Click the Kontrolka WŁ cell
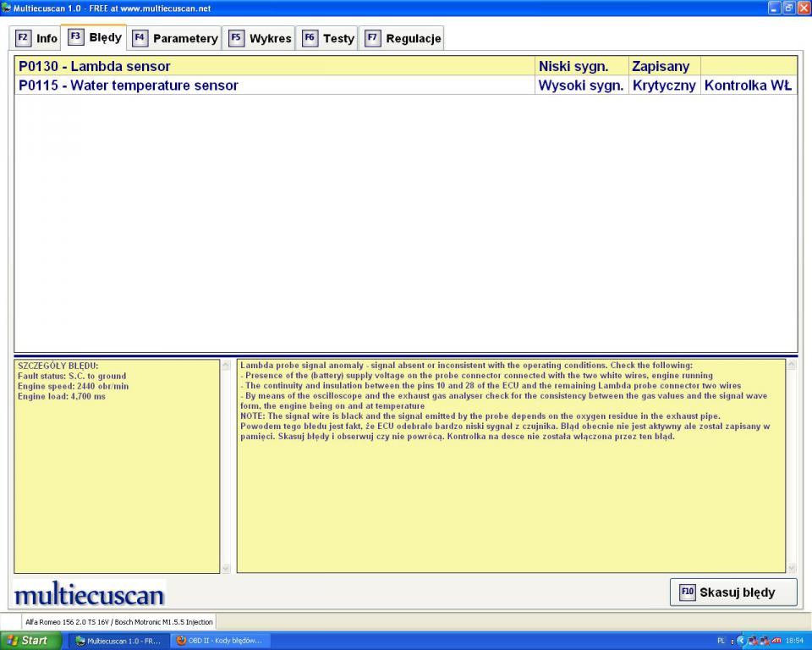 (749, 85)
